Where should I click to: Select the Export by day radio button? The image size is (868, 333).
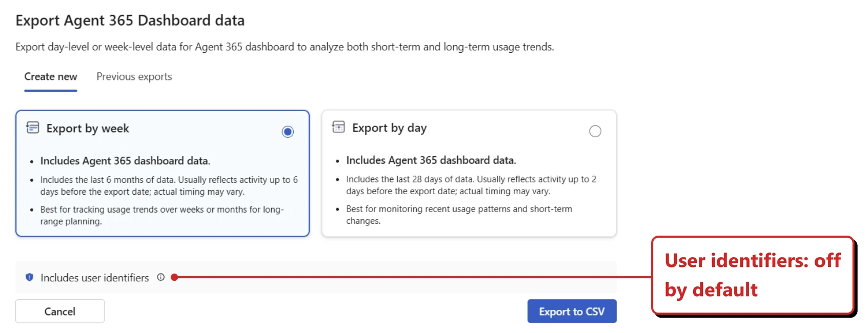595,131
